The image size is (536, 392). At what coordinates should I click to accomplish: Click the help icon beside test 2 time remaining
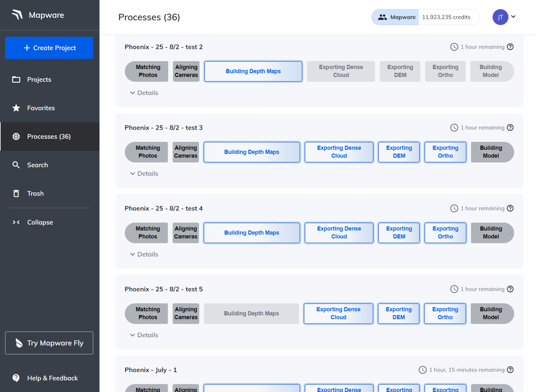[x=510, y=47]
